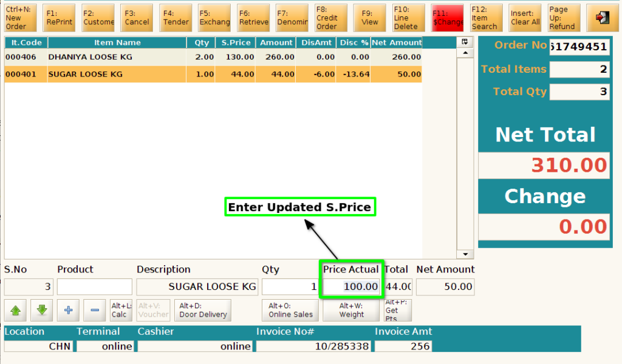
Task: Click the Terminal field showing online
Action: (x=106, y=346)
